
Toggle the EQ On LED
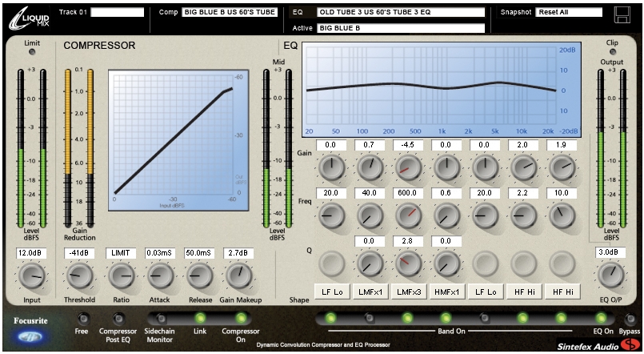[601, 318]
